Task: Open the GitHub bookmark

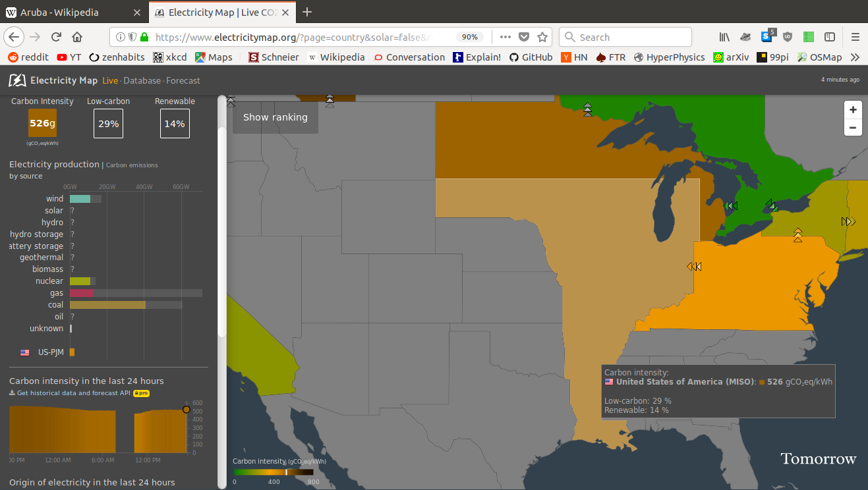Action: coord(531,57)
